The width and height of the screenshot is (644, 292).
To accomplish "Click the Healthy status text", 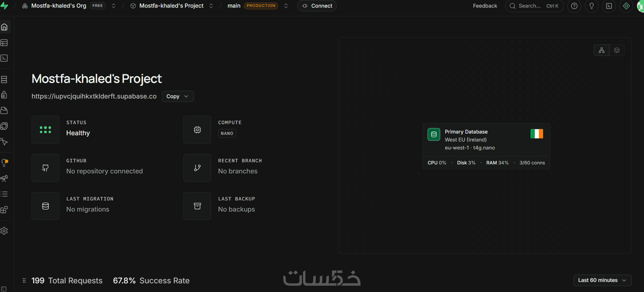I will [78, 133].
